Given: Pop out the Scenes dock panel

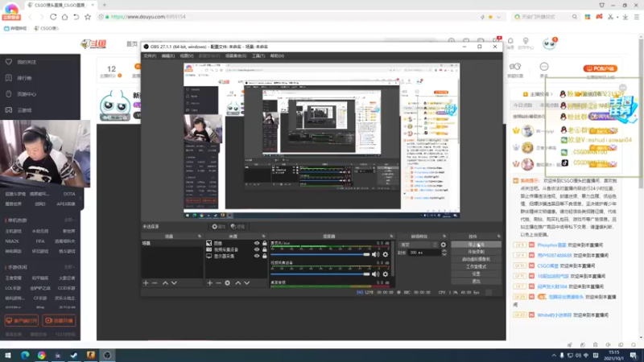Looking at the screenshot, I should pos(200,237).
